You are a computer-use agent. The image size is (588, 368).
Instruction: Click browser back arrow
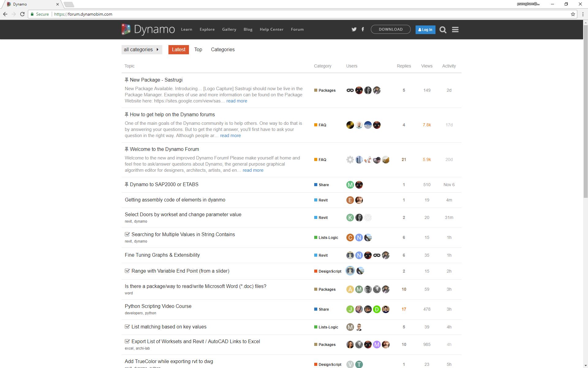pyautogui.click(x=5, y=14)
